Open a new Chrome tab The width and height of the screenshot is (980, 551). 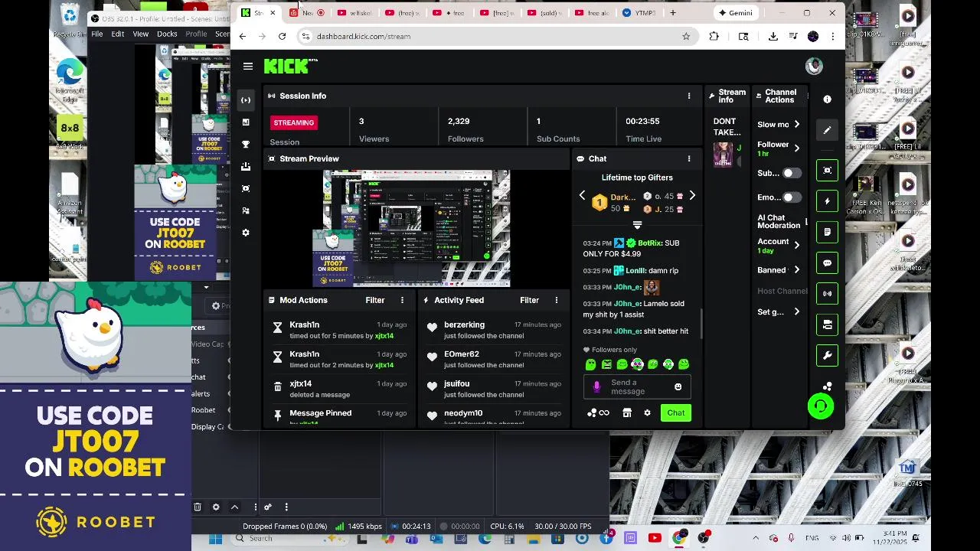coord(672,13)
